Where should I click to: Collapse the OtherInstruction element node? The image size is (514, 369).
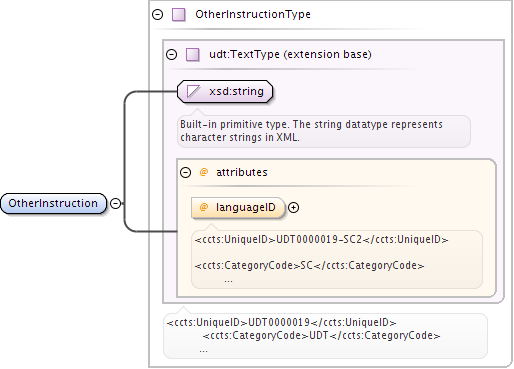coord(115,203)
